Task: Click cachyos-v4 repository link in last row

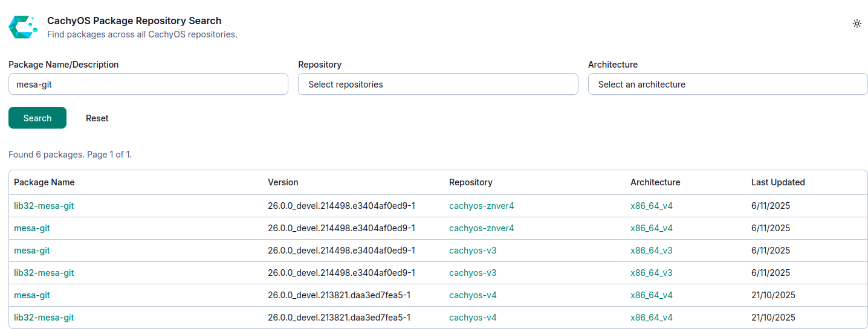Action: click(473, 318)
